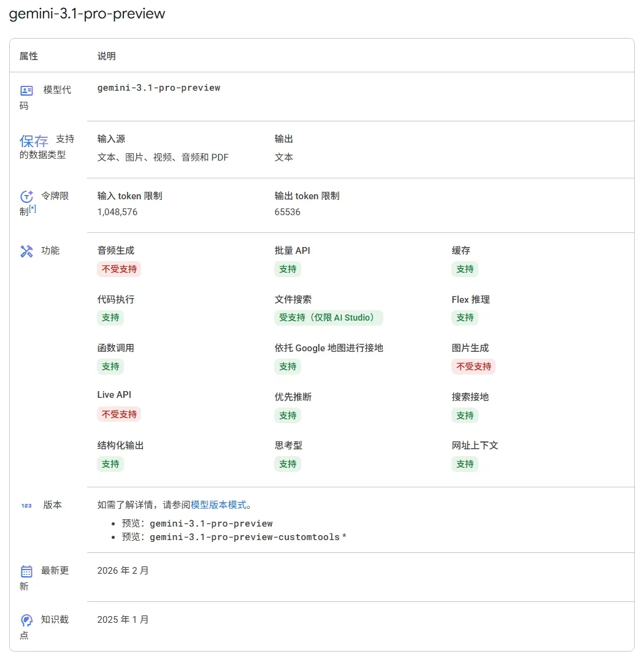
Task: Click the 功能 wrench icon
Action: [x=26, y=250]
